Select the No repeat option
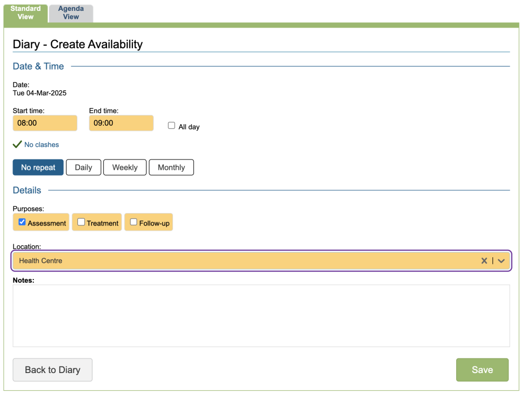This screenshot has width=532, height=399. click(38, 167)
